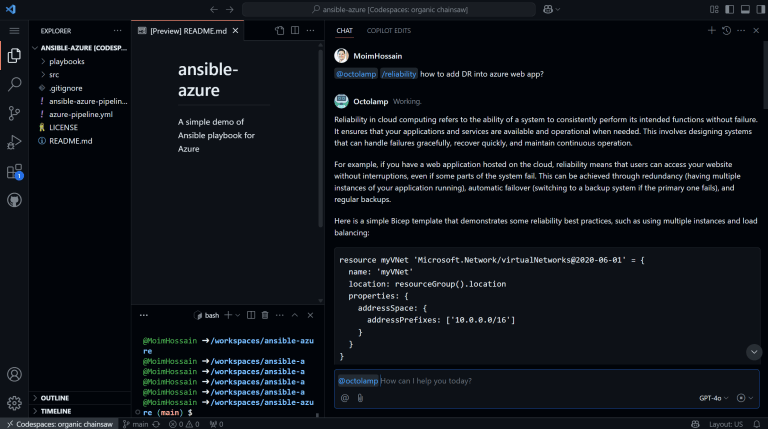Close the chat panel
The image size is (768, 429).
pyautogui.click(x=756, y=30)
